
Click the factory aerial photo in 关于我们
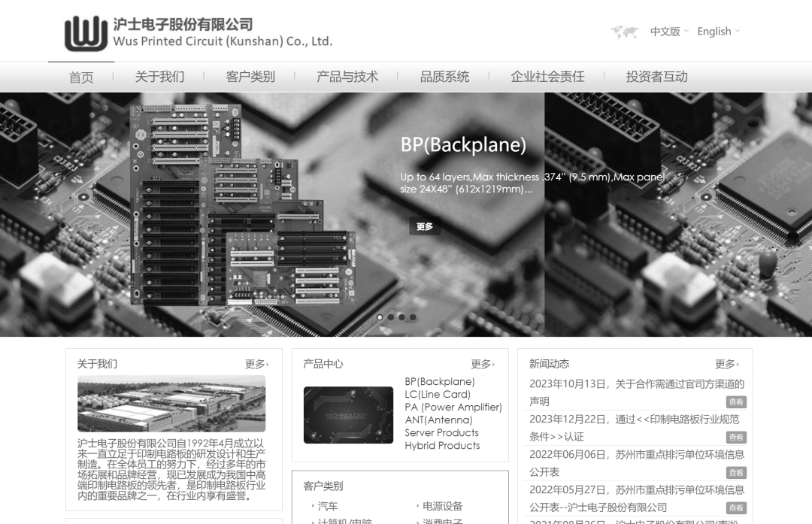[x=171, y=404]
